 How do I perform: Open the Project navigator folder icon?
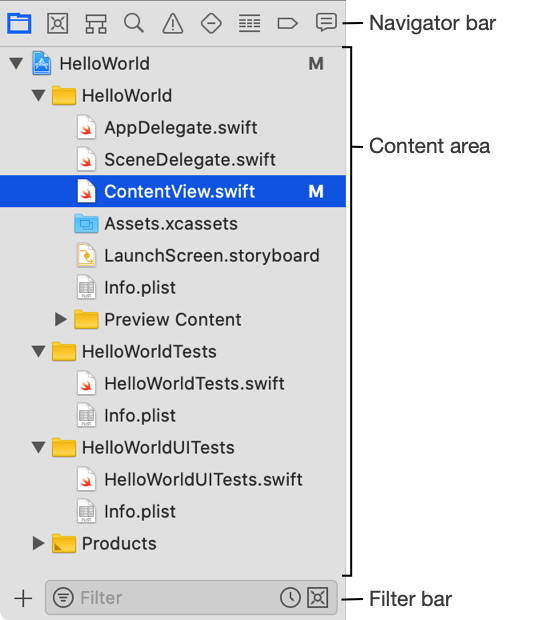pos(19,23)
